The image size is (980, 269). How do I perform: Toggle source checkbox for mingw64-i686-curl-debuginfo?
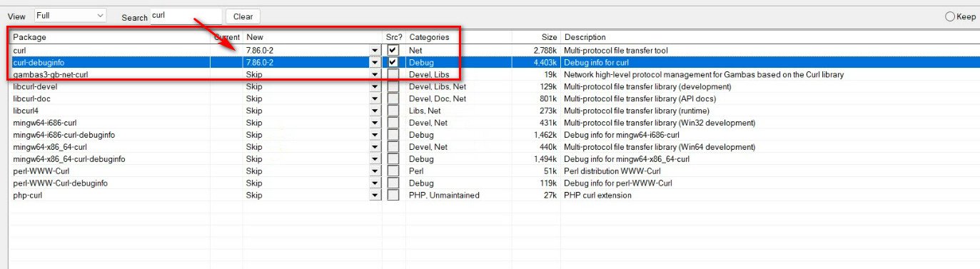tap(393, 136)
